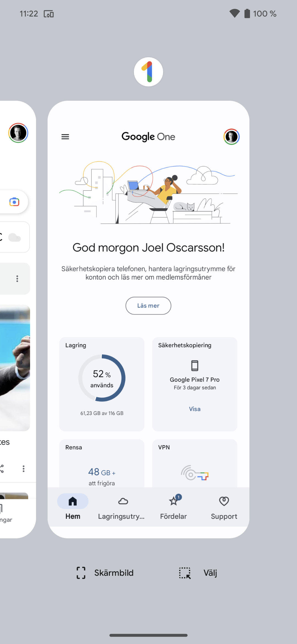Tap the Visa link for backup

coord(195,409)
